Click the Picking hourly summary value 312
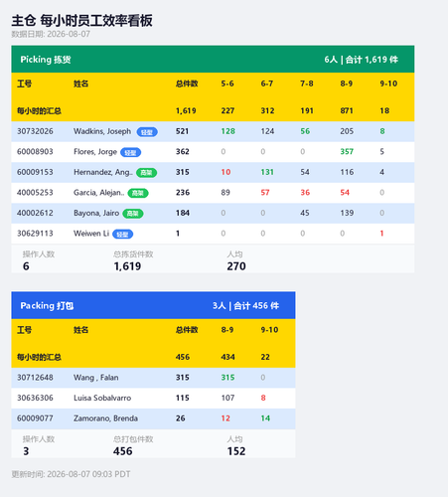This screenshot has width=448, height=497. (x=267, y=110)
